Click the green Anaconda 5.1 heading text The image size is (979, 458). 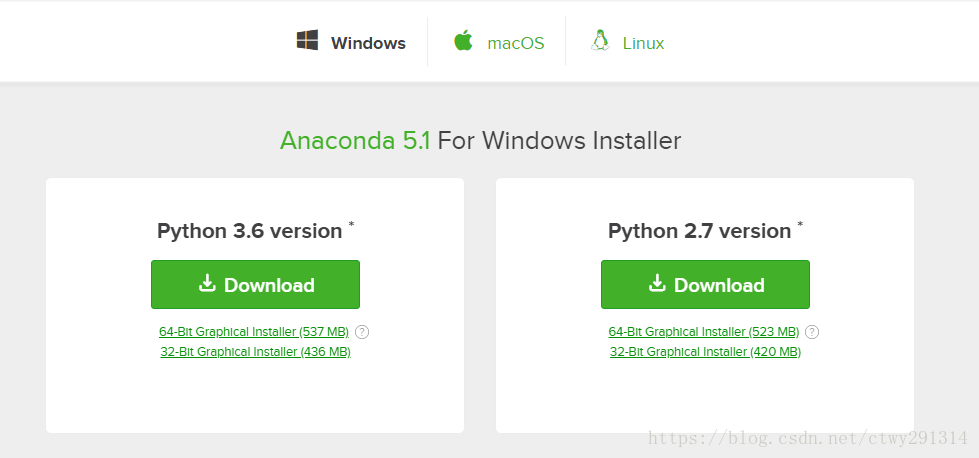pyautogui.click(x=355, y=141)
